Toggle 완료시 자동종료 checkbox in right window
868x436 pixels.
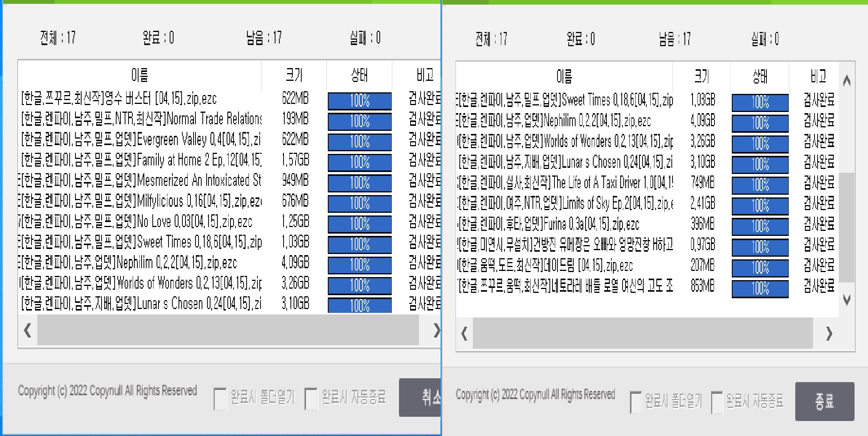click(x=717, y=402)
